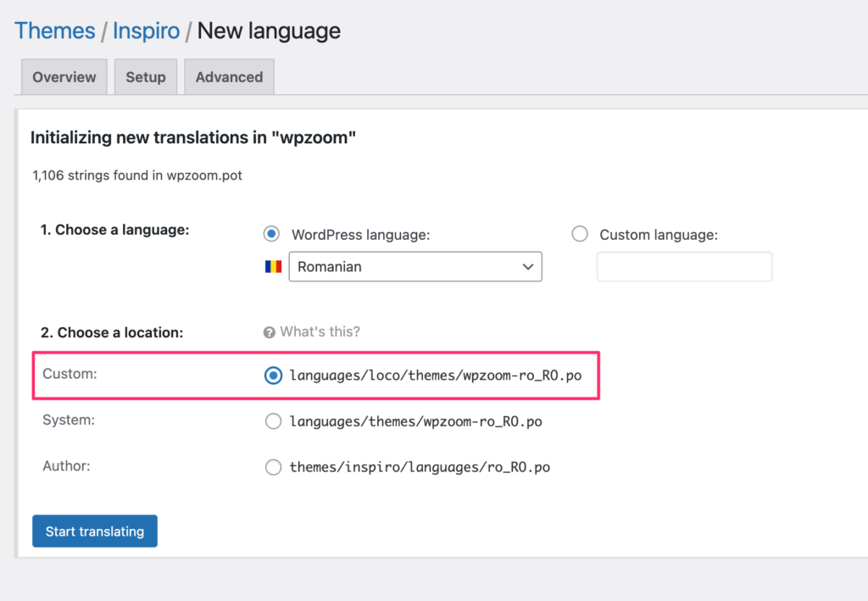Open the Themes breadcrumb link
868x601 pixels.
click(55, 31)
